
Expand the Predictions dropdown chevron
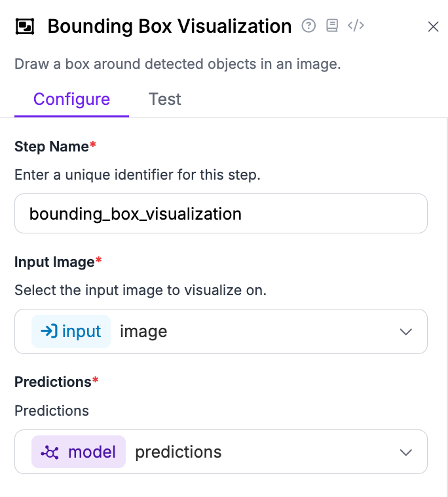coord(406,452)
